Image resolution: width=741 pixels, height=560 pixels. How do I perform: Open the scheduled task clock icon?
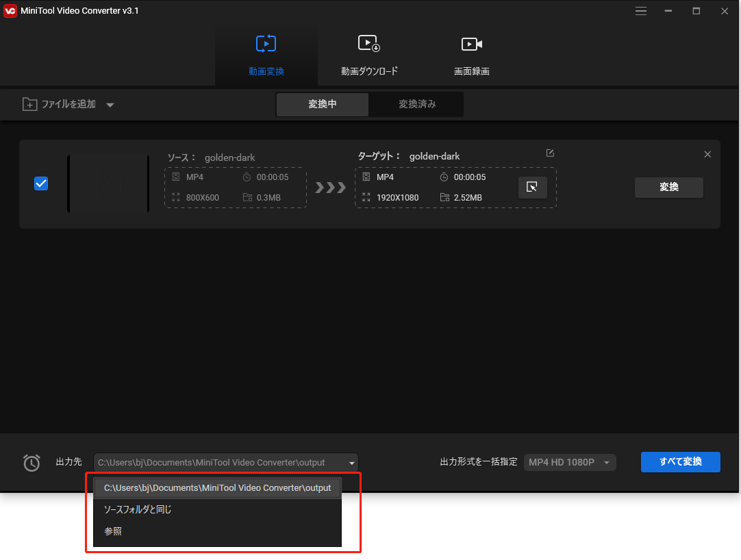[x=32, y=463]
